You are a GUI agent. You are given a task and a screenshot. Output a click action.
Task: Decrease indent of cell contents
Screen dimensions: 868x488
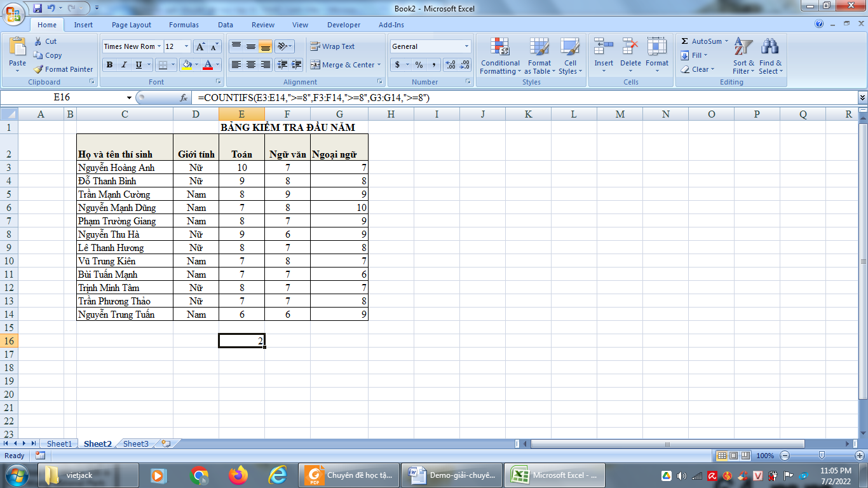(282, 65)
